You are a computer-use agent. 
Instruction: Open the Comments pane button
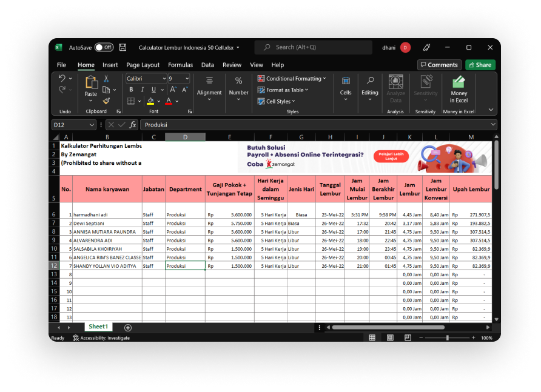click(x=439, y=65)
